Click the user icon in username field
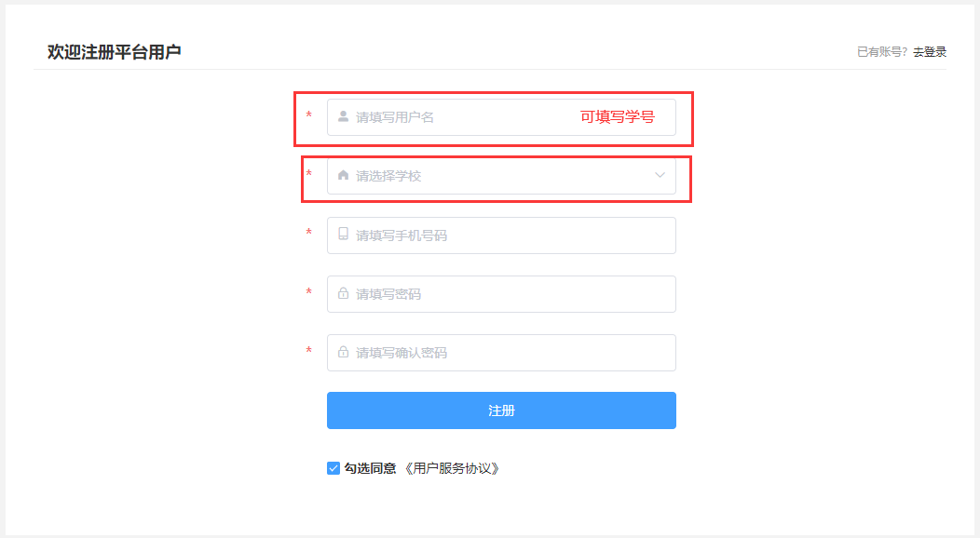This screenshot has width=980, height=538. tap(343, 117)
